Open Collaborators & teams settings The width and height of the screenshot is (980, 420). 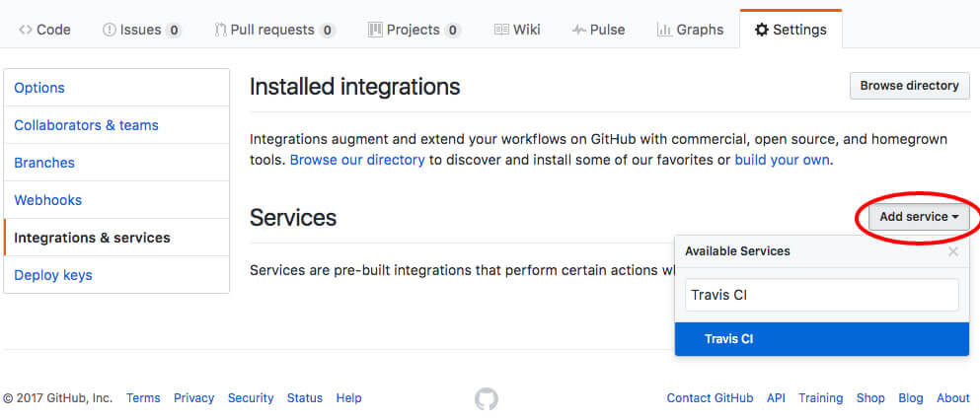tap(116, 125)
